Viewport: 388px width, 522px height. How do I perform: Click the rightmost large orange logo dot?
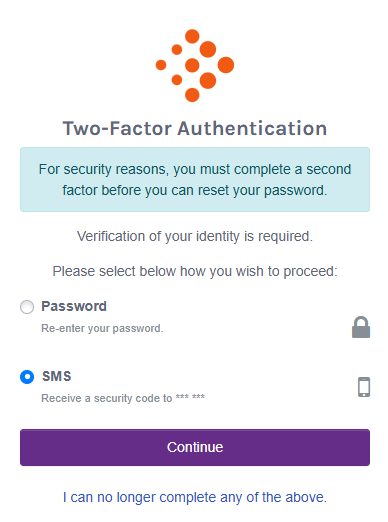tap(226, 65)
